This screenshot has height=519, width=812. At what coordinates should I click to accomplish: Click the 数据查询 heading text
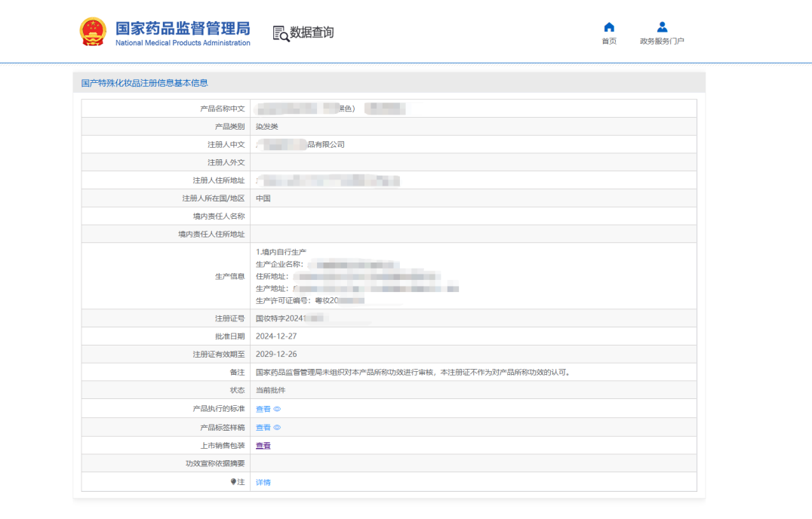click(x=312, y=32)
